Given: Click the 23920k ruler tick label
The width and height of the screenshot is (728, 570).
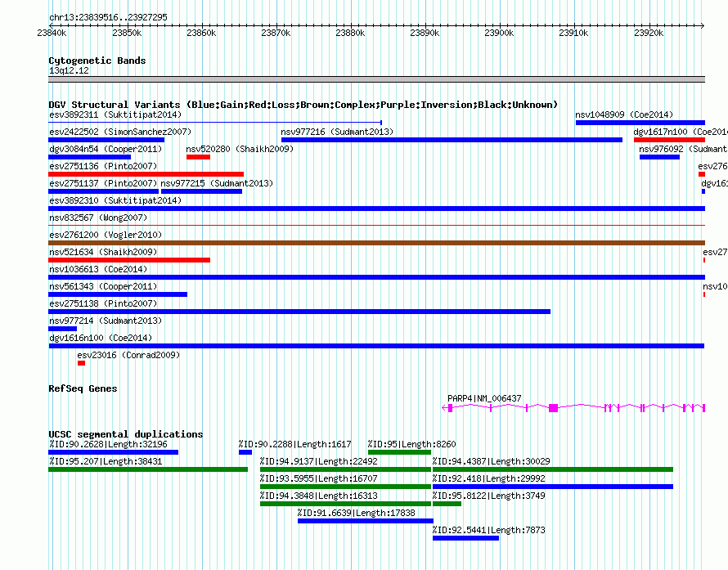Looking at the screenshot, I should pyautogui.click(x=649, y=34).
